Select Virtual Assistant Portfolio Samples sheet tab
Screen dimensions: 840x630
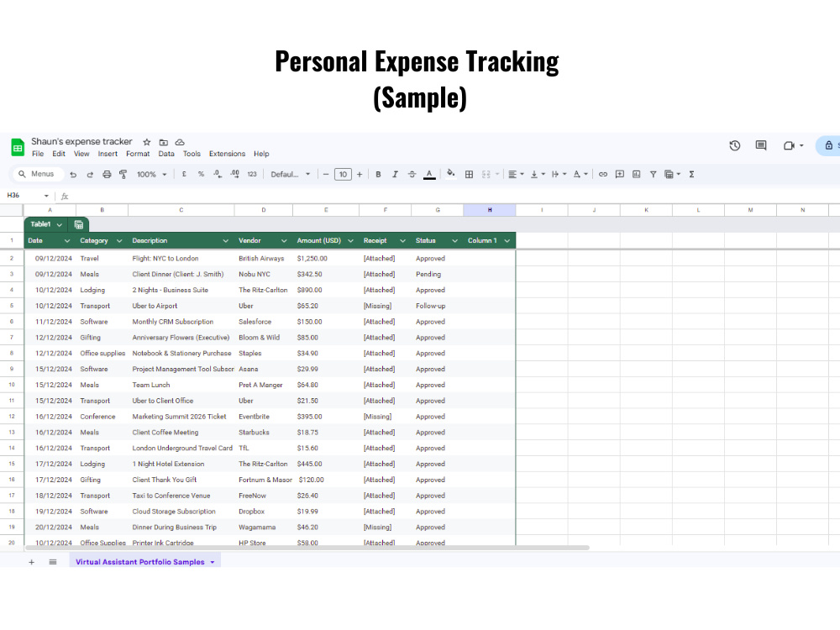tap(144, 562)
